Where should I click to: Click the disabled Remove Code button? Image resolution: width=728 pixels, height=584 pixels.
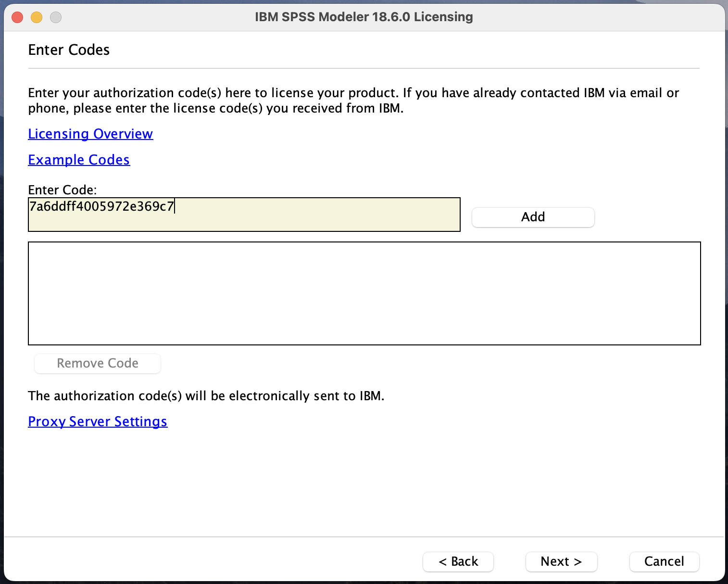pos(98,363)
